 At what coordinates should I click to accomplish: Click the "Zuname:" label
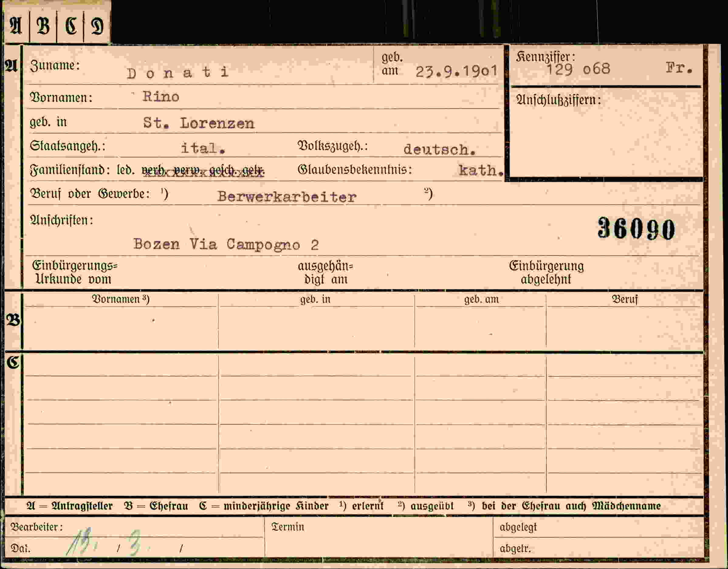55,65
